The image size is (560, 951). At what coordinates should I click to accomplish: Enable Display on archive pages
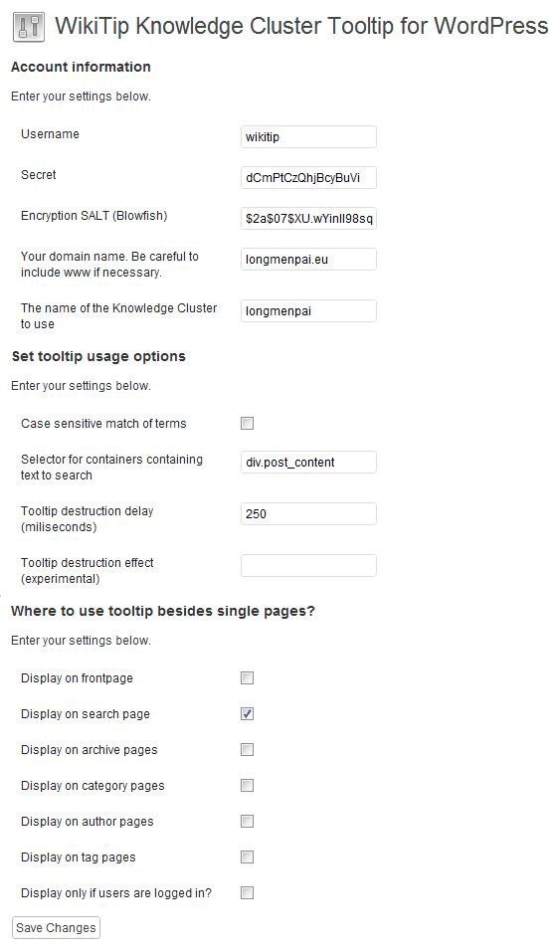pyautogui.click(x=247, y=750)
